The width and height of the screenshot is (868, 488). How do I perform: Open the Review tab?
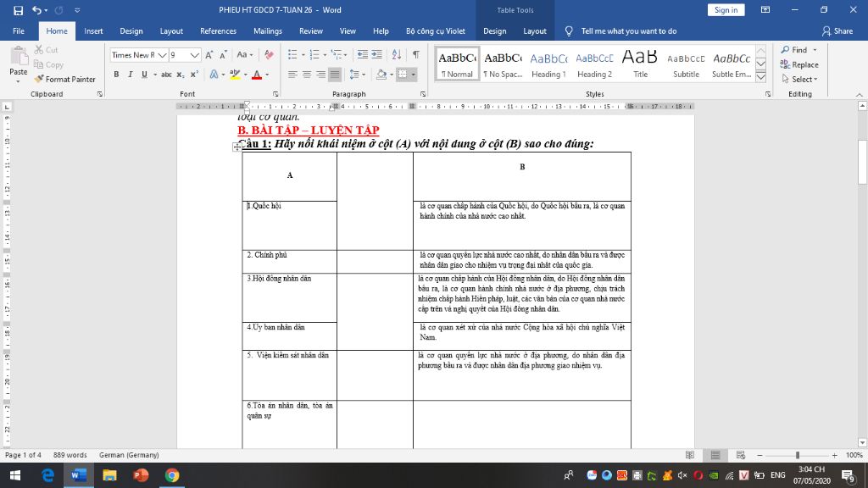tap(310, 31)
